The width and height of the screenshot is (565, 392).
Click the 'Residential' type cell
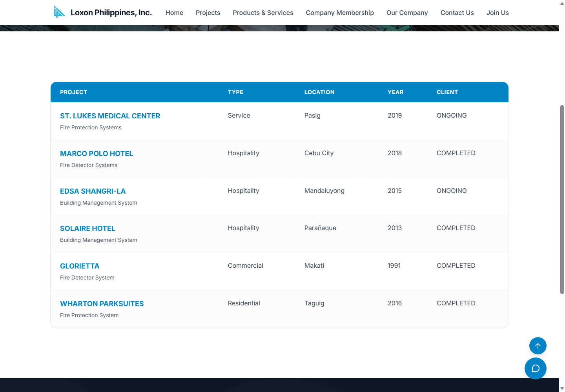244,303
